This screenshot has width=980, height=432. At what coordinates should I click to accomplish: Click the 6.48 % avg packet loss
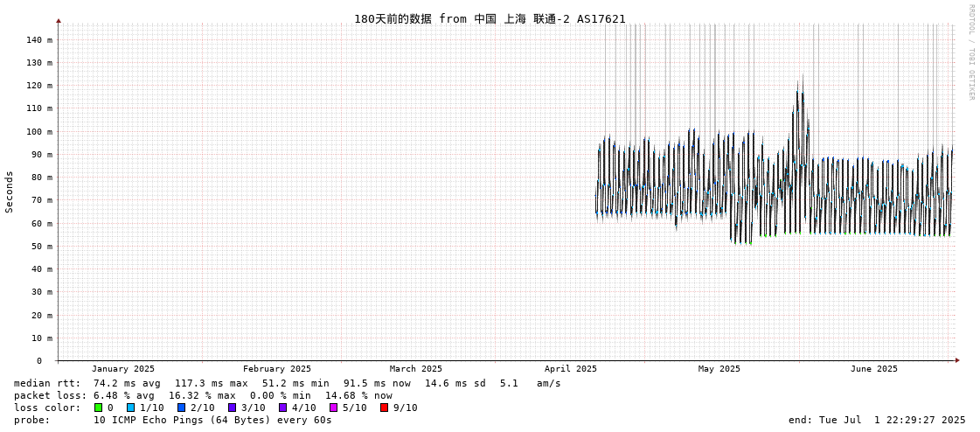126,396
